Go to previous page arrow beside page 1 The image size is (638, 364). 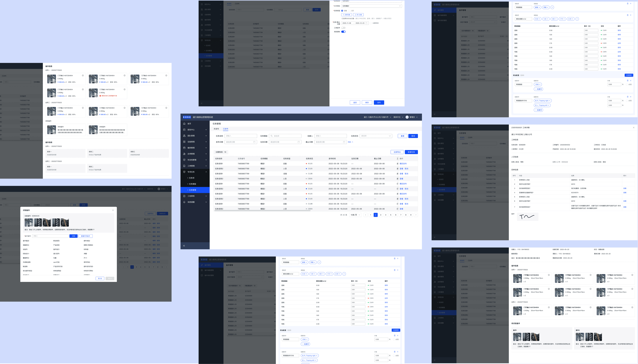366,215
